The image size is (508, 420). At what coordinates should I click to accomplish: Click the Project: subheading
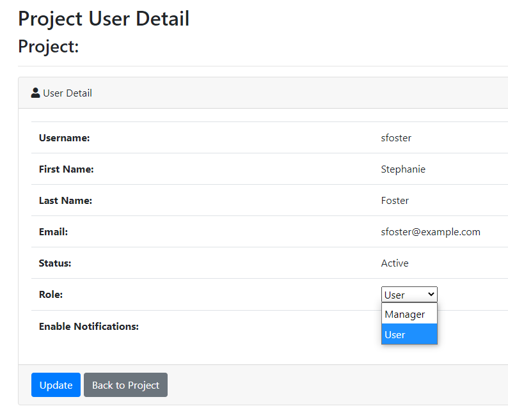(x=49, y=46)
